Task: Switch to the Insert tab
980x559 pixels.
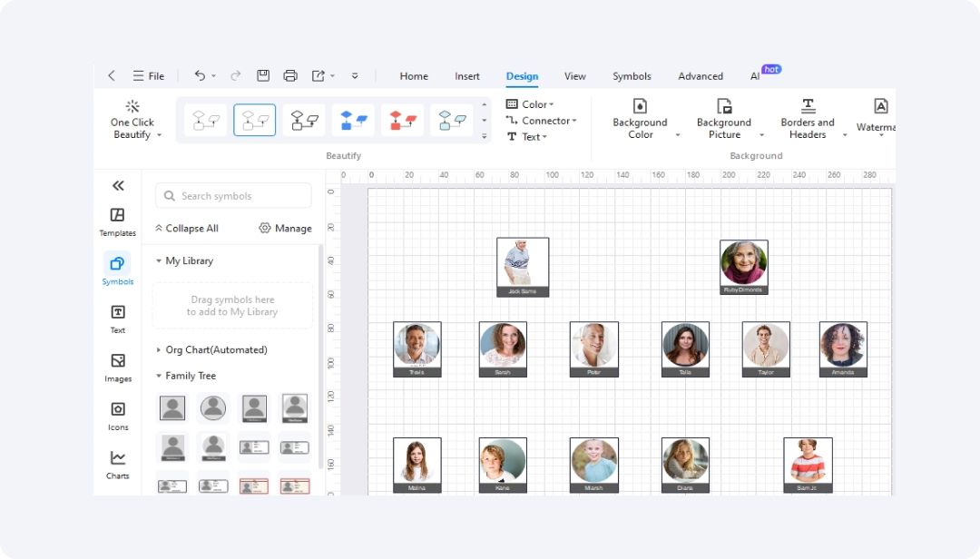Action: pyautogui.click(x=467, y=76)
